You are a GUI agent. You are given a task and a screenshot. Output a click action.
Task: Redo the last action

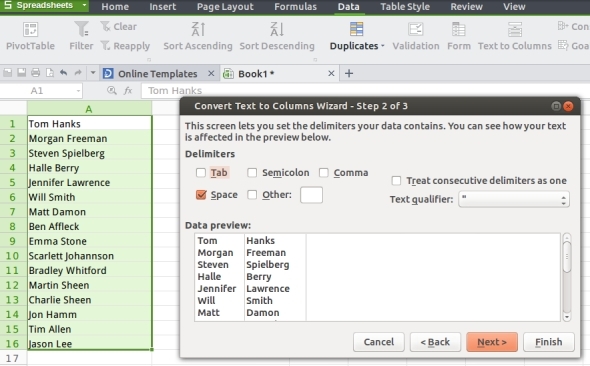pos(78,73)
